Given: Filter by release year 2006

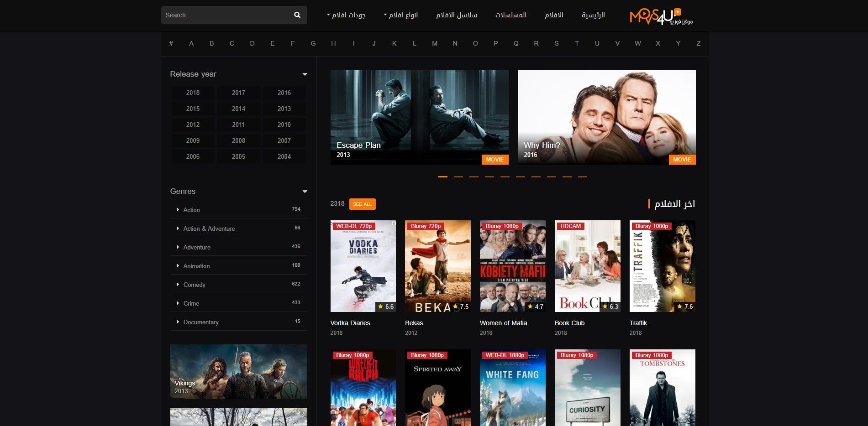Looking at the screenshot, I should tap(193, 156).
